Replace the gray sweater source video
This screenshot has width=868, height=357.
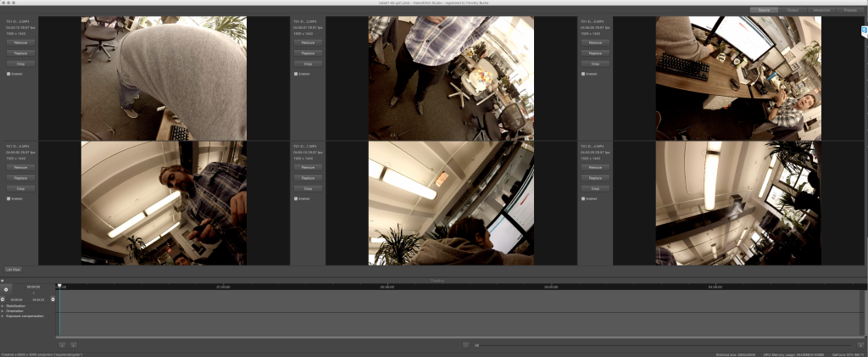[20, 53]
